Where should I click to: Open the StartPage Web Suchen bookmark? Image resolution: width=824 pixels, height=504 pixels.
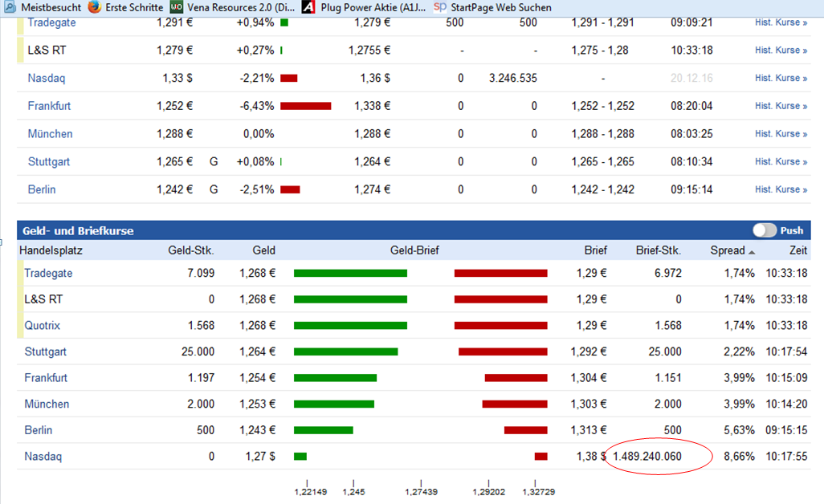tap(493, 7)
